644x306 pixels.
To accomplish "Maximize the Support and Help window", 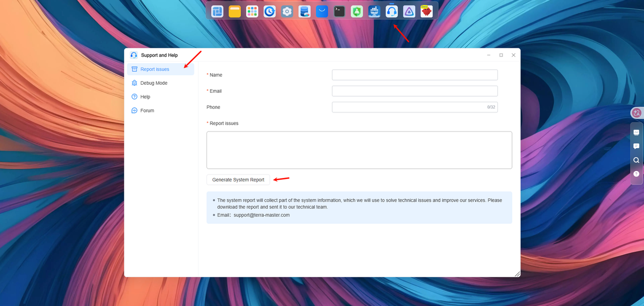I will pos(501,55).
